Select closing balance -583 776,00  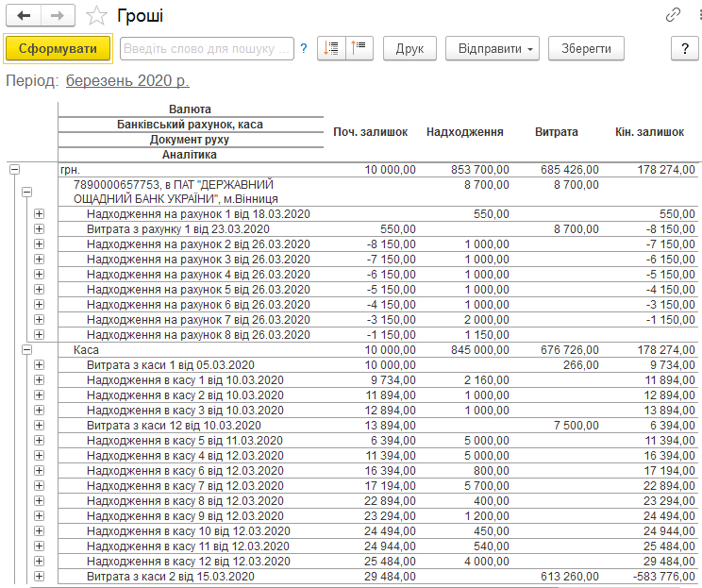pyautogui.click(x=663, y=577)
